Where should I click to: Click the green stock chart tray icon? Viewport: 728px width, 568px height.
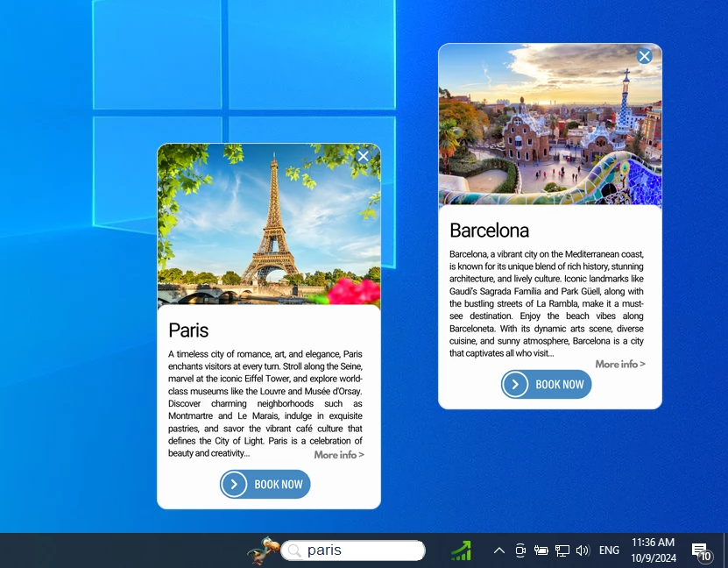pyautogui.click(x=462, y=550)
